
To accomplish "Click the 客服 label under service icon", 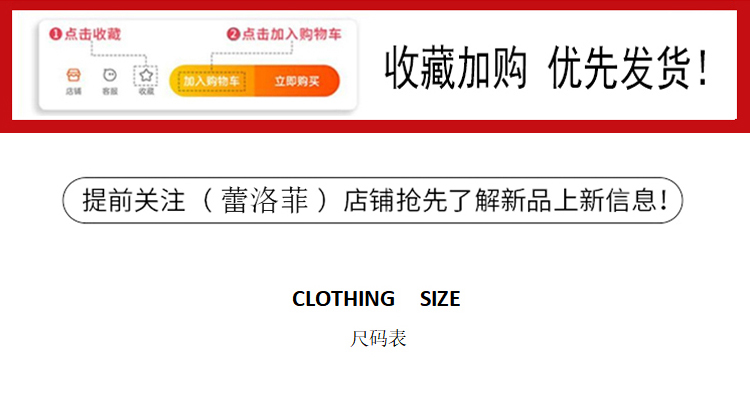I will 110,91.
